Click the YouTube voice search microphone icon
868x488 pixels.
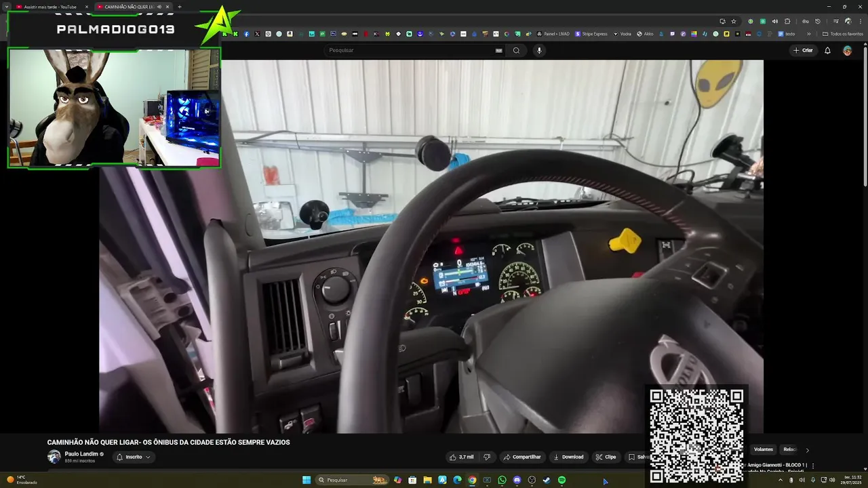(x=539, y=50)
